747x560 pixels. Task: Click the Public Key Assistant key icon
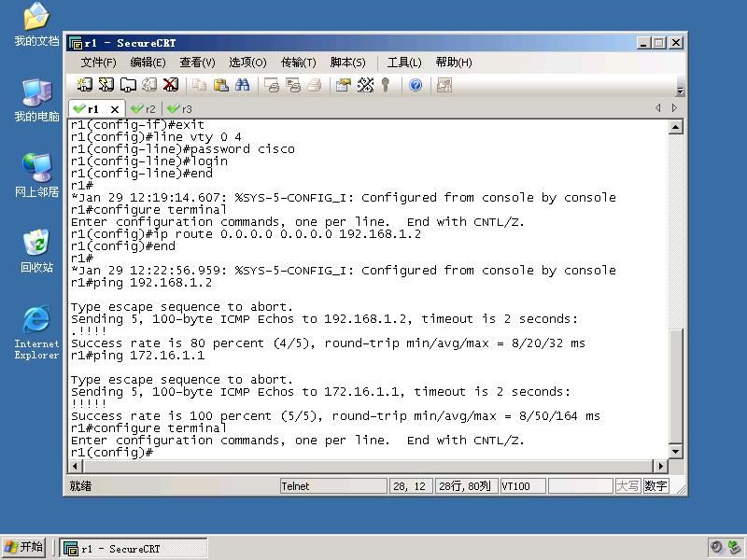pyautogui.click(x=386, y=85)
